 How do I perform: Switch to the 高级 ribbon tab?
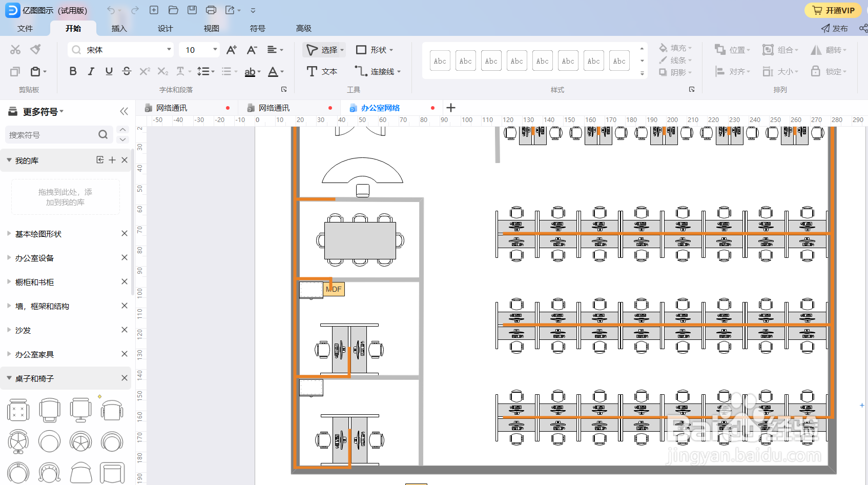pos(304,28)
